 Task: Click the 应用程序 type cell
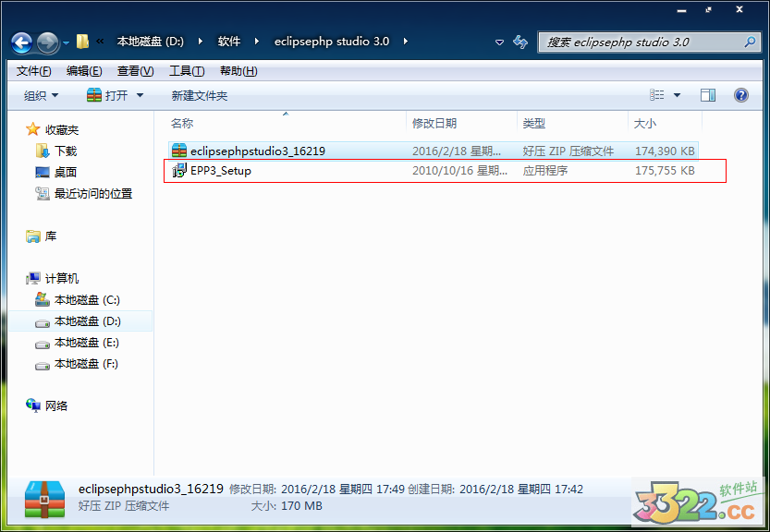(545, 171)
